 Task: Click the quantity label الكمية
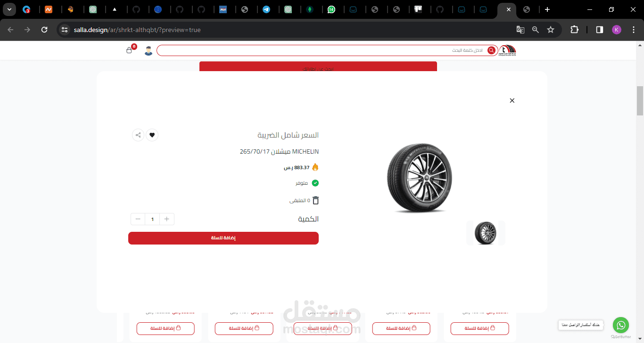pos(308,219)
